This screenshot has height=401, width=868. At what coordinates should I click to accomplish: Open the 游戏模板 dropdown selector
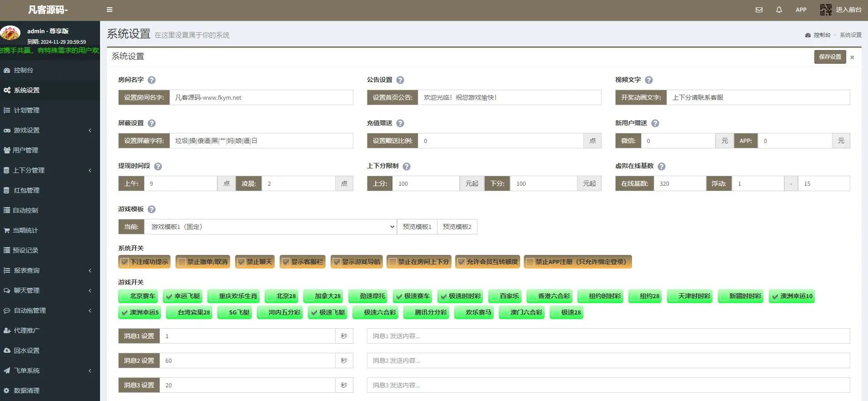pos(271,227)
